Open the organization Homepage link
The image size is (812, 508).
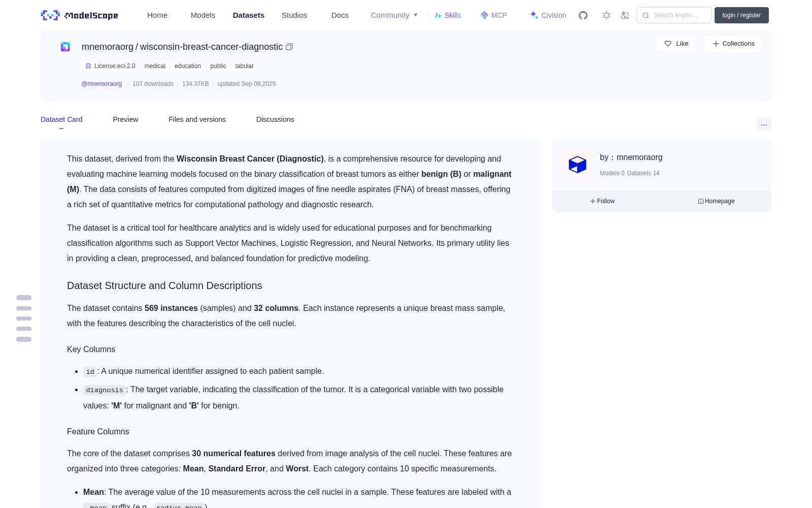(x=716, y=201)
